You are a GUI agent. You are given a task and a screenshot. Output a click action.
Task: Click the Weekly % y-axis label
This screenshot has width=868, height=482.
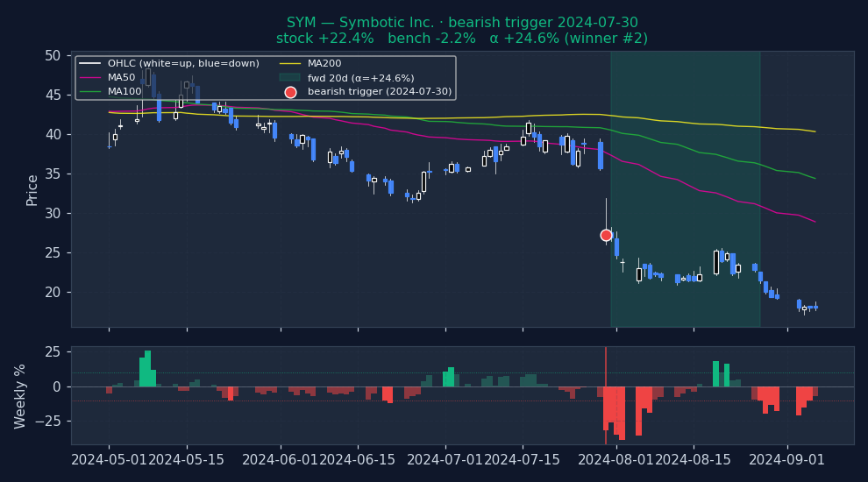click(x=20, y=395)
